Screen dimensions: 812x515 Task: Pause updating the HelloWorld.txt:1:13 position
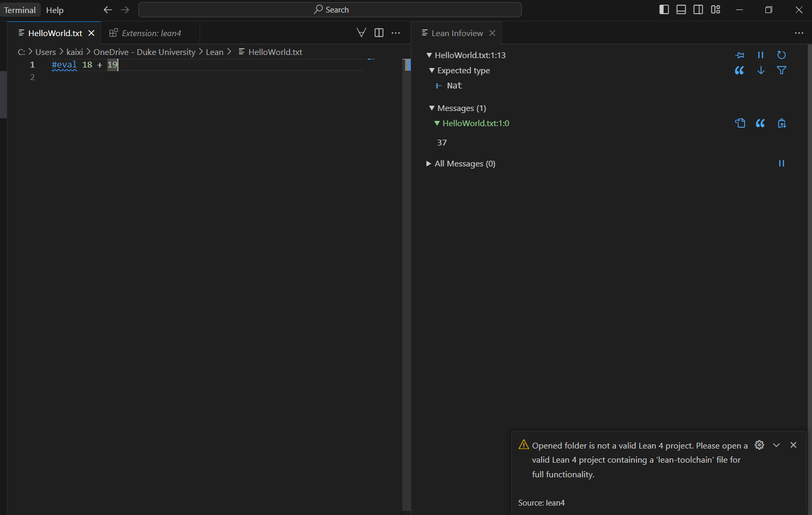(761, 55)
